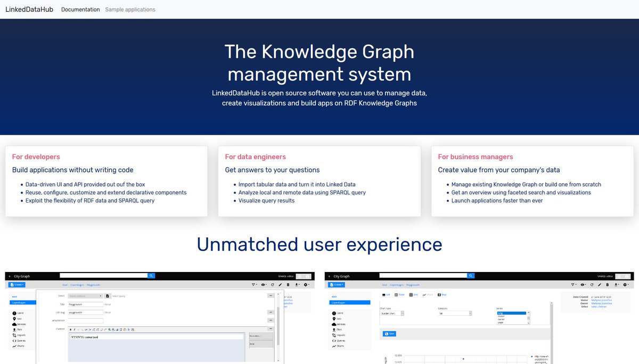Click the LinkedDataHub brand link
Screen dimensions: 639x364
pos(29,10)
